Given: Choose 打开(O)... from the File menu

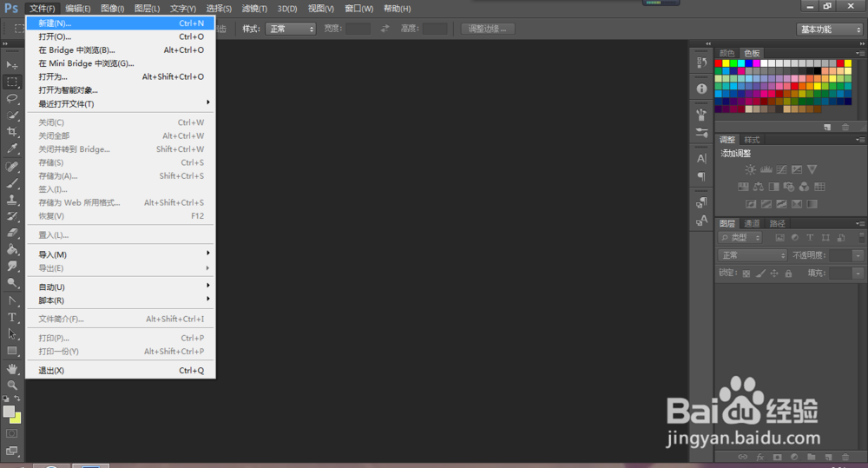Looking at the screenshot, I should coord(120,36).
